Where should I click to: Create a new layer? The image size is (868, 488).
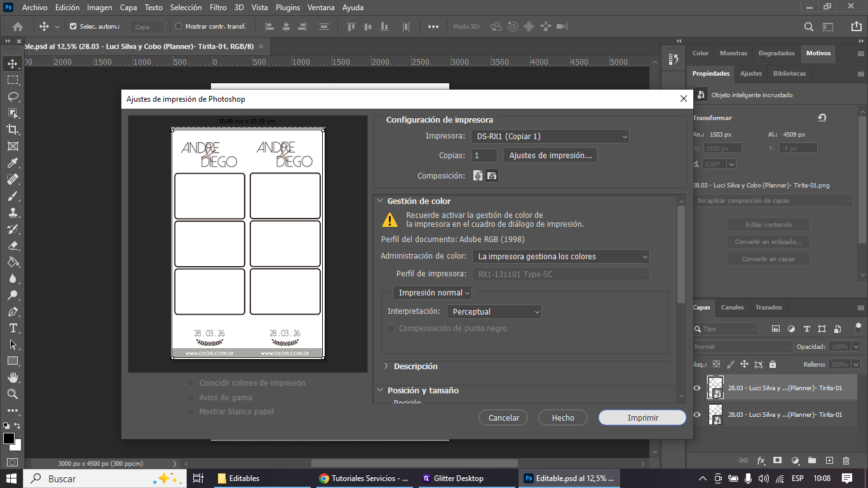pos(829,461)
